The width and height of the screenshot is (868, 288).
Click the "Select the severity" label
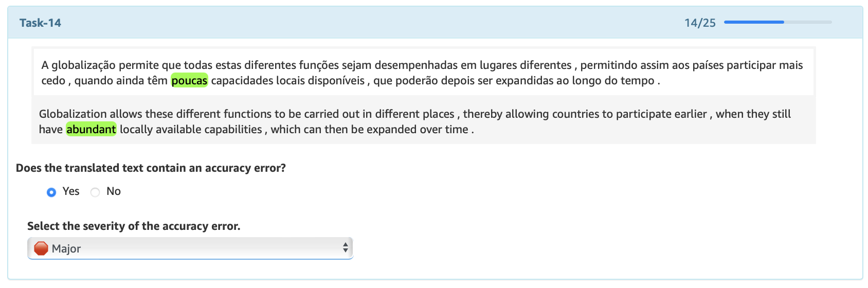[x=134, y=226]
